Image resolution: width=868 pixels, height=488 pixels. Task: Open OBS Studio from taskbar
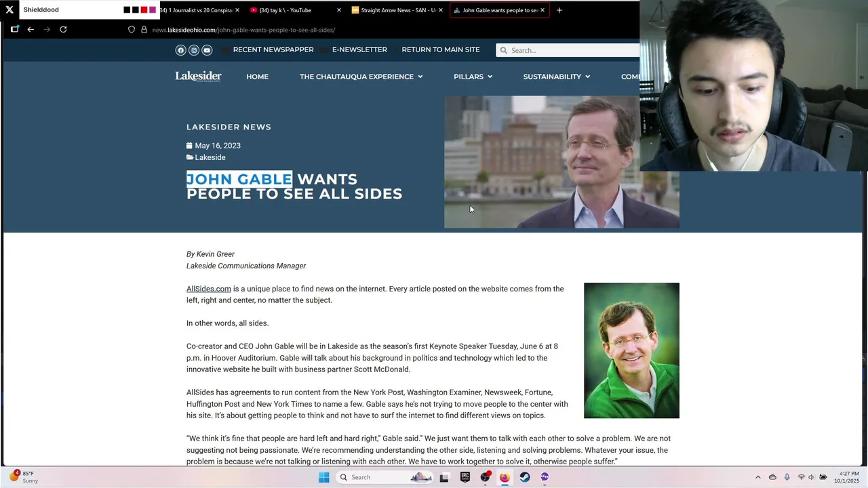pyautogui.click(x=485, y=477)
